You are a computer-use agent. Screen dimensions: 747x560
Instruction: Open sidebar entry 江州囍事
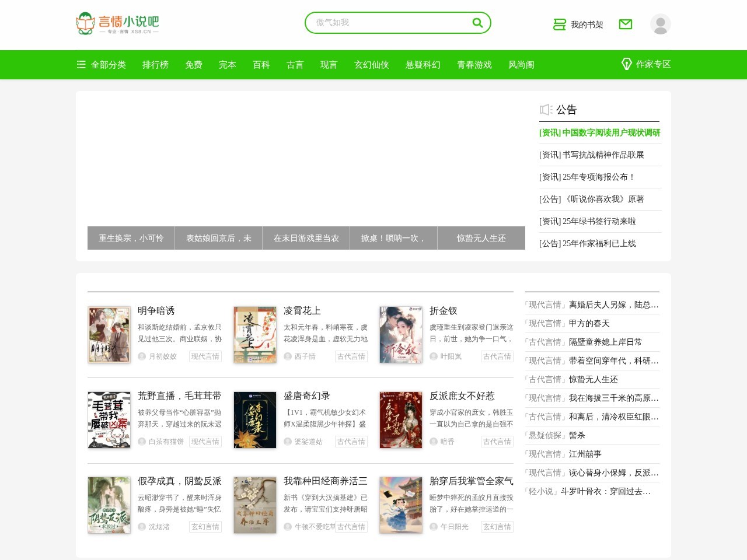click(x=585, y=454)
